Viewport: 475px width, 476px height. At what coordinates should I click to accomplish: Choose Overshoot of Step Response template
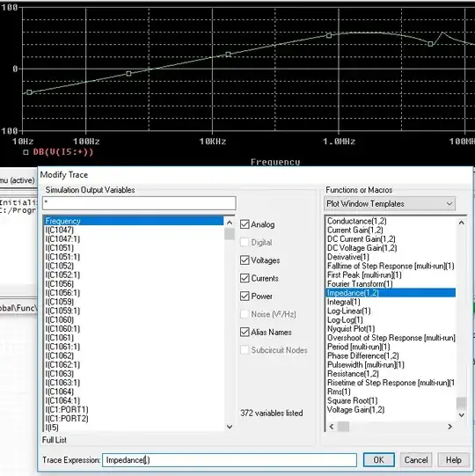point(391,338)
